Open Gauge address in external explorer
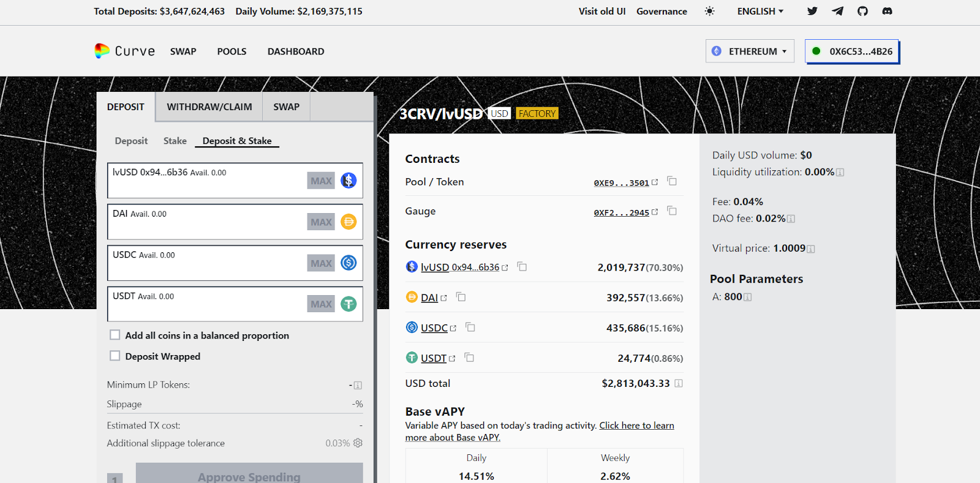980x483 pixels. (655, 212)
